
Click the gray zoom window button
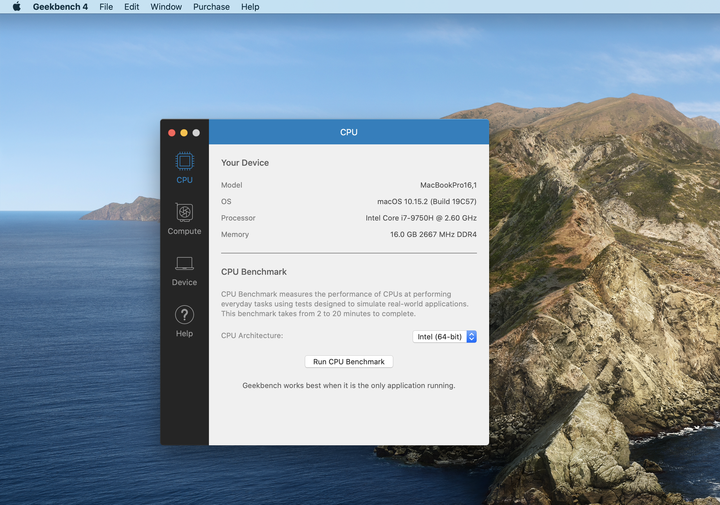pos(196,133)
